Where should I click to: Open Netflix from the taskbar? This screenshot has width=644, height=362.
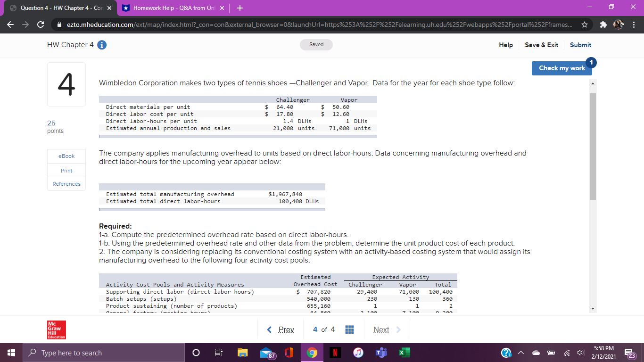334,352
